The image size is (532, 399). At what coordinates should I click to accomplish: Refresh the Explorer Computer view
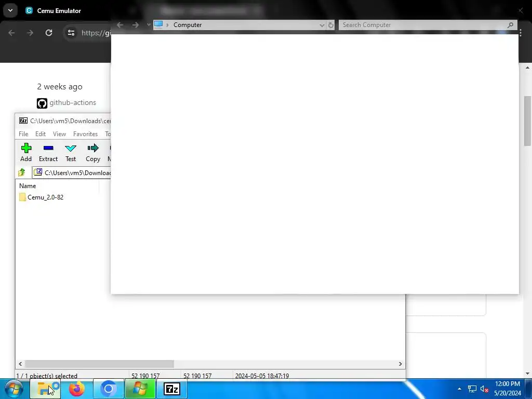[331, 25]
